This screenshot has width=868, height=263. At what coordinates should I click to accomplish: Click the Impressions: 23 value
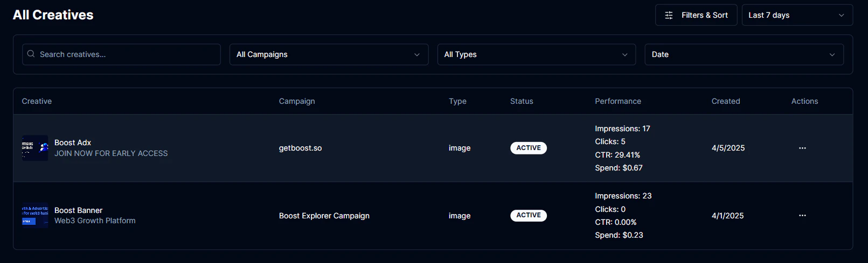tap(623, 196)
